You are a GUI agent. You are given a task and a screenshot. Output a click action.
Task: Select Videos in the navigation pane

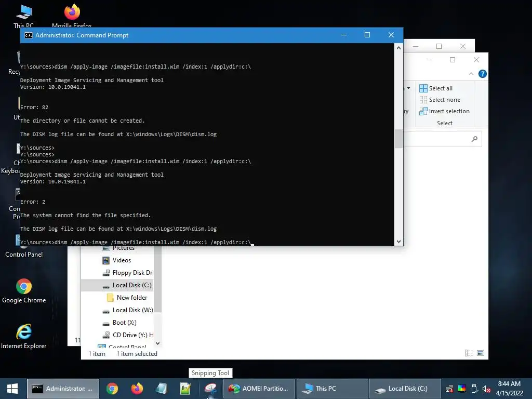117,260
